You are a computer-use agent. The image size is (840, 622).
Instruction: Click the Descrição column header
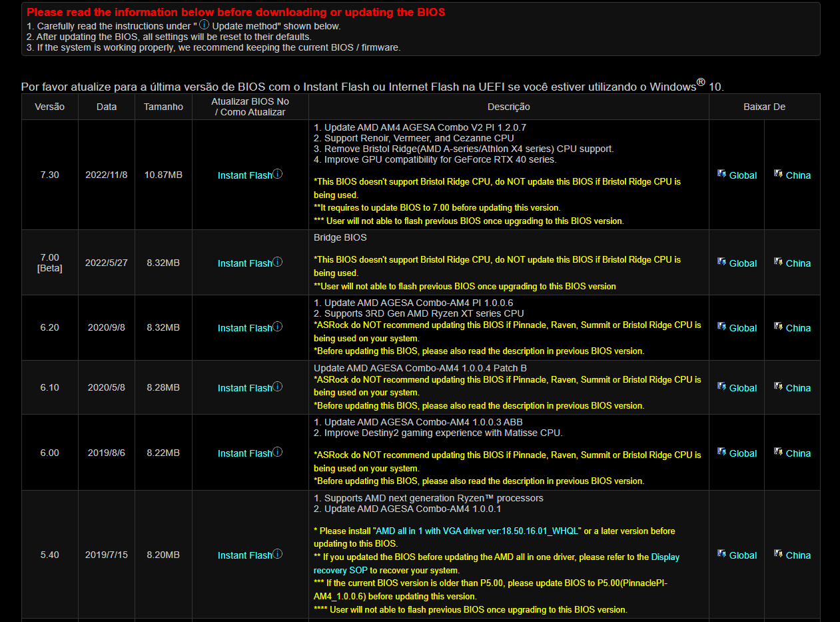tap(509, 107)
